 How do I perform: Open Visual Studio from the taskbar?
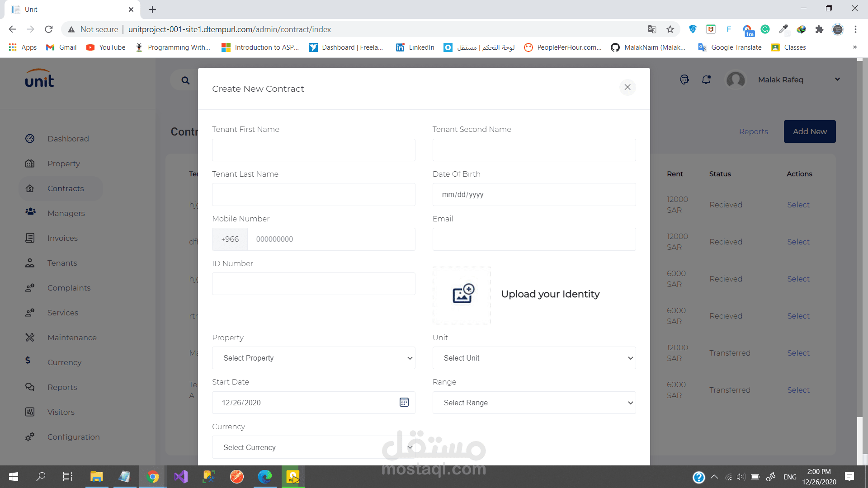pos(181,477)
